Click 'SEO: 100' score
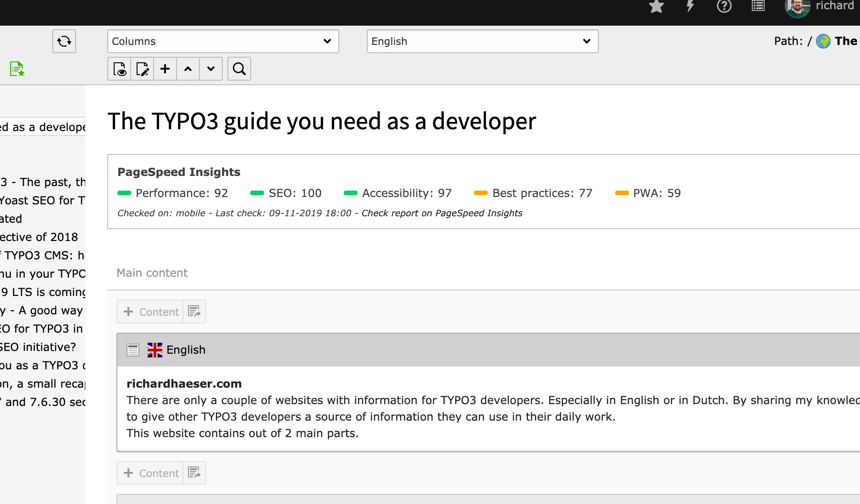 pos(286,193)
